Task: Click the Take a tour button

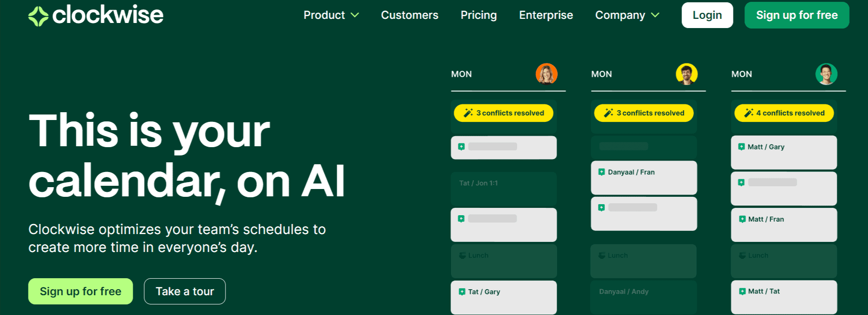Action: point(185,291)
